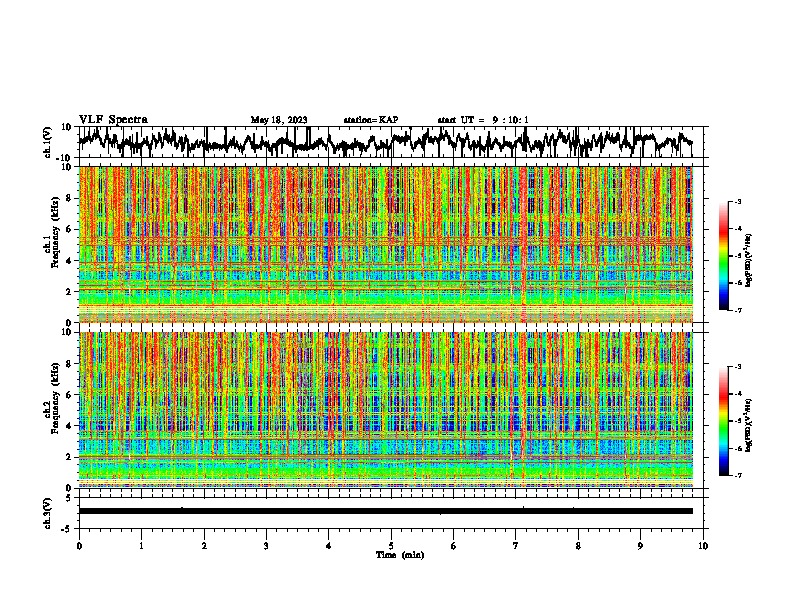792x612 pixels.
Task: Click the log(PSD) label beside the ch.2 colorbar
Action: [749, 425]
